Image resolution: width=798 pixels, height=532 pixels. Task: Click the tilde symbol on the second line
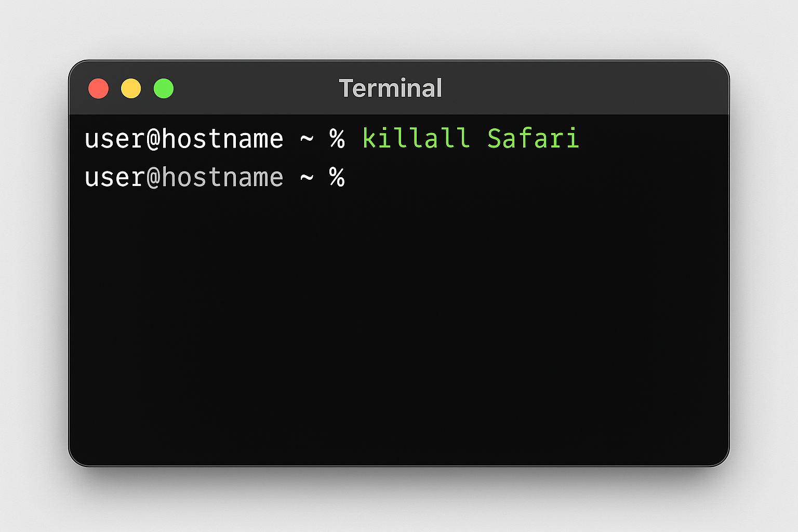[307, 177]
